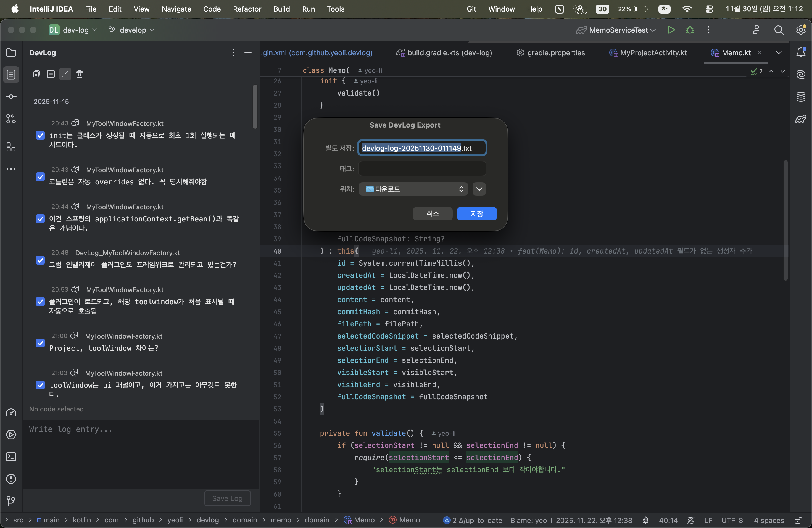This screenshot has height=528, width=812.
Task: Click the 저장 save button
Action: tap(477, 214)
